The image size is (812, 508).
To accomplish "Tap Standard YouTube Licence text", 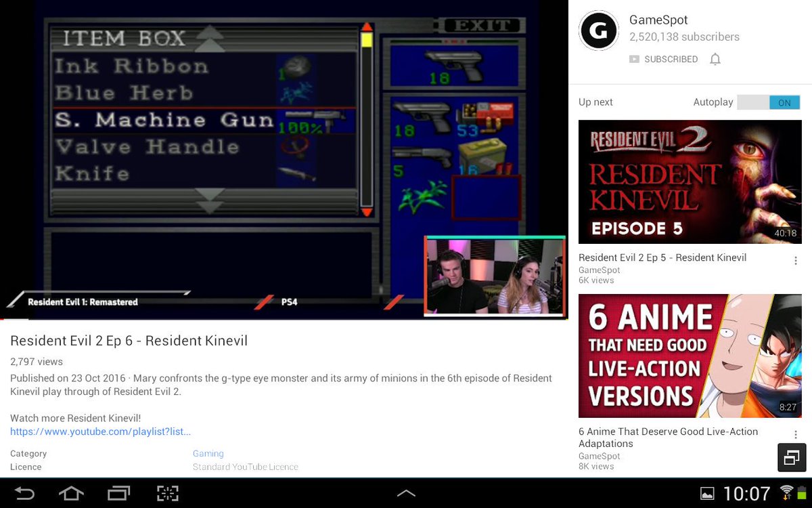I will click(x=246, y=467).
